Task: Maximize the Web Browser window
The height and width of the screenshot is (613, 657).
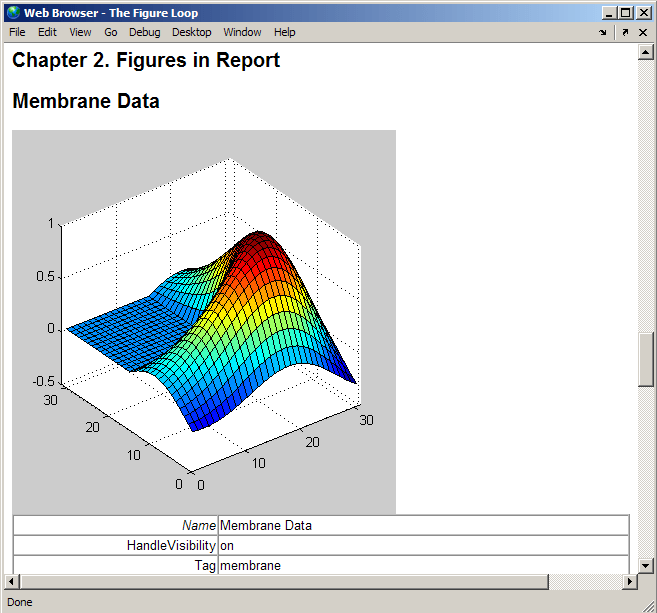Action: (x=625, y=13)
